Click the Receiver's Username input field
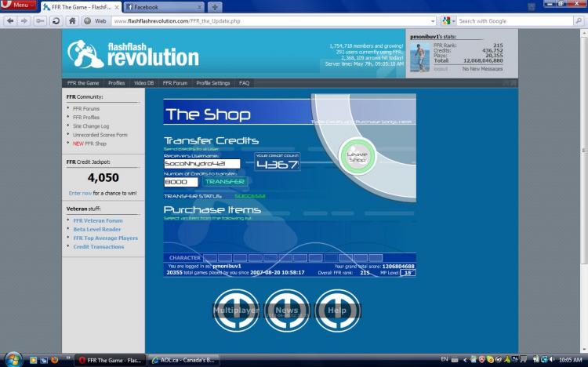The height and width of the screenshot is (367, 588). [202, 164]
